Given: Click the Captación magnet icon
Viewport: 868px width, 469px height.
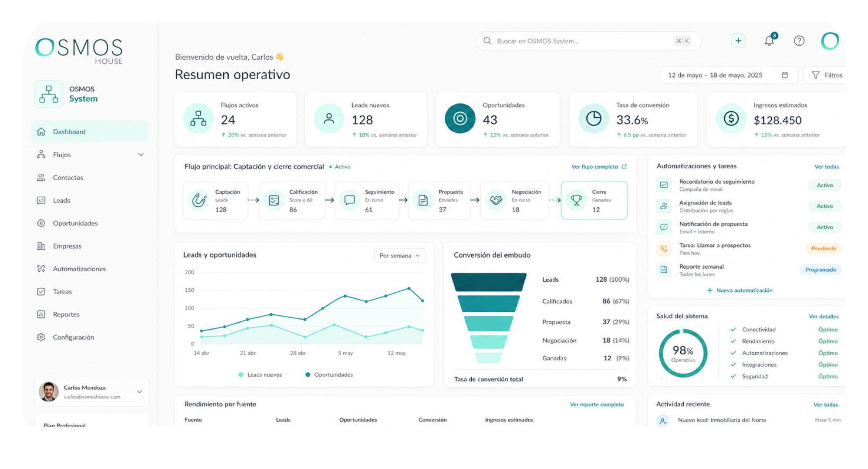Looking at the screenshot, I should 199,200.
